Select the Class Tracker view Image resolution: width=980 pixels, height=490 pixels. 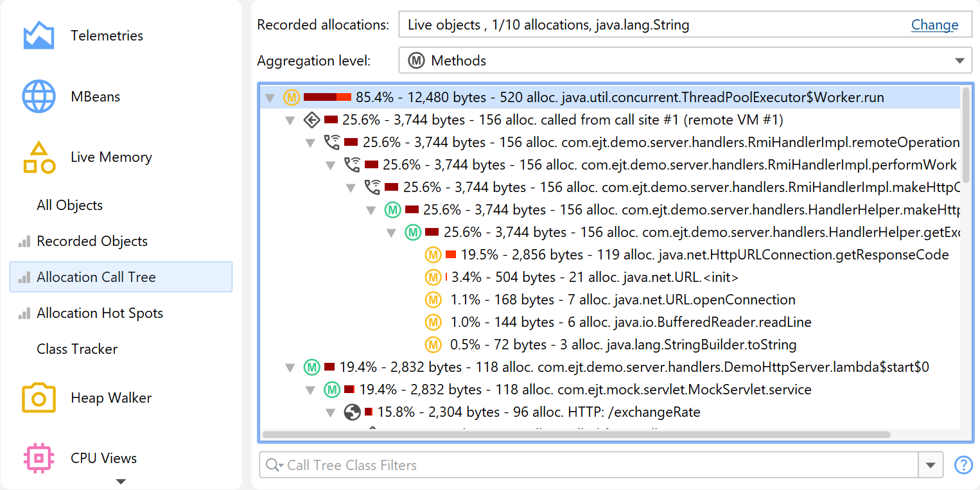(x=77, y=349)
